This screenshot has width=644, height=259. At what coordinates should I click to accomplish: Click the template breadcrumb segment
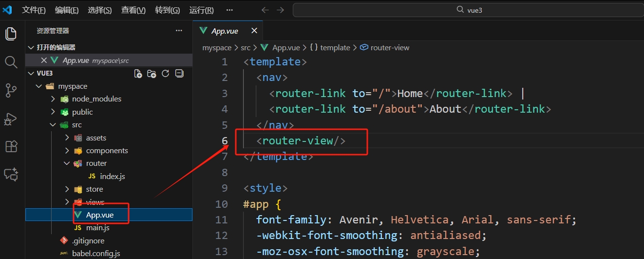(335, 48)
